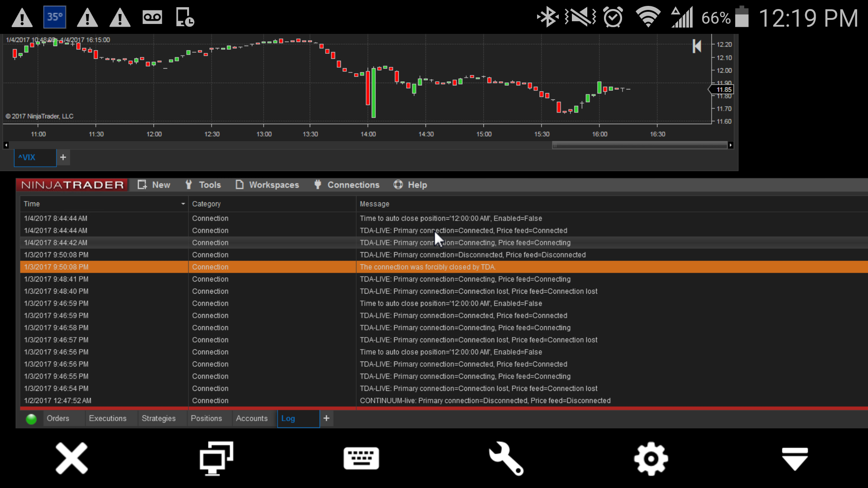Add a new chart tab next to ^VIX
Image resolution: width=868 pixels, height=488 pixels.
point(63,157)
